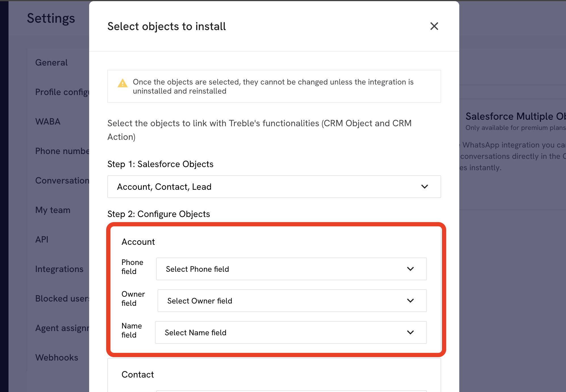Click the chevron arrow in Name field selector
This screenshot has height=392, width=566.
410,332
